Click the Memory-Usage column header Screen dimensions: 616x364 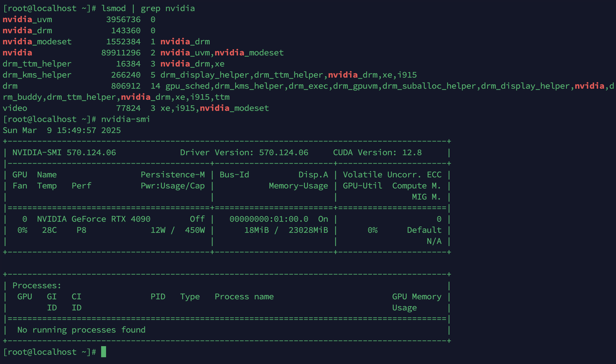click(x=298, y=186)
